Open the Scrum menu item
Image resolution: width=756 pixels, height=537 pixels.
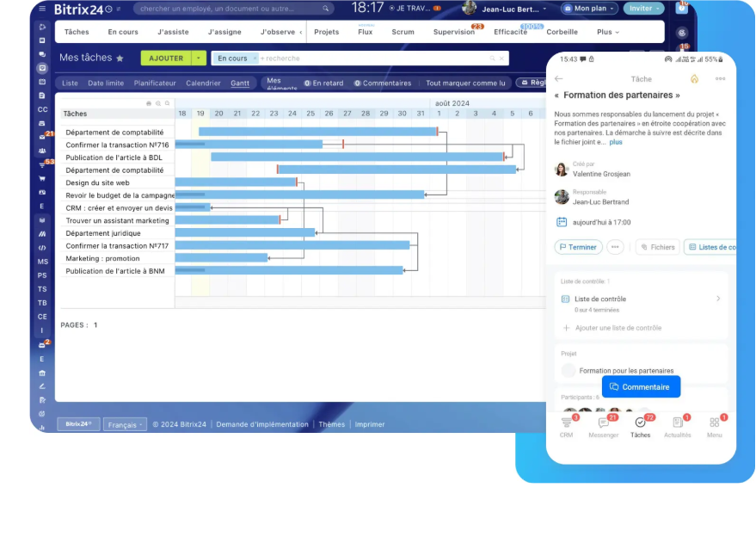[x=402, y=31]
